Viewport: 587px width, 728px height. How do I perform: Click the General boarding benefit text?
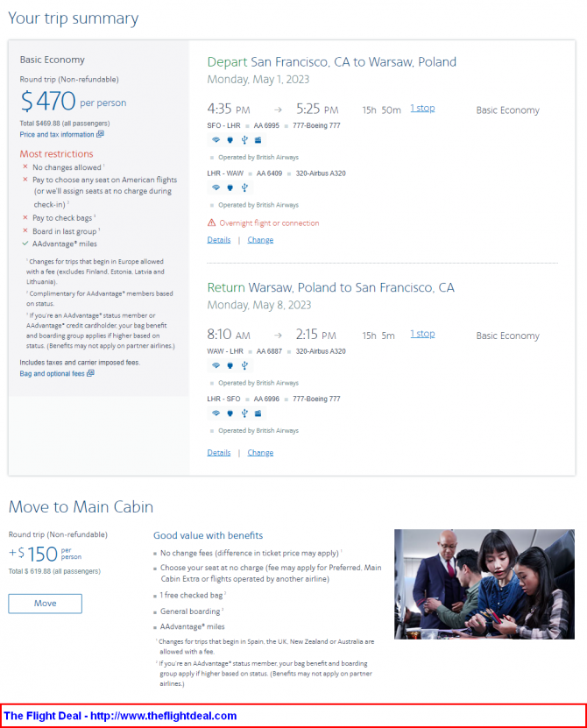[x=190, y=611]
